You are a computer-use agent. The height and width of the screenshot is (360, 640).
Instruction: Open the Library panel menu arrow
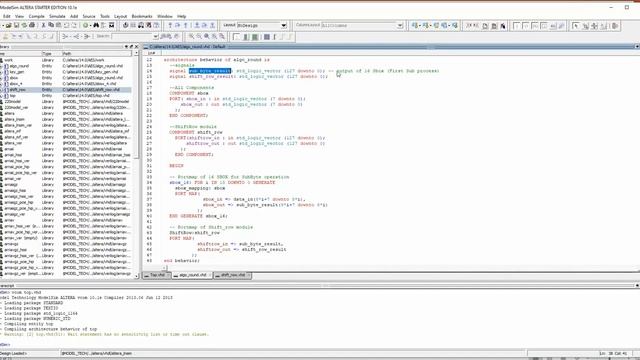tap(126, 47)
